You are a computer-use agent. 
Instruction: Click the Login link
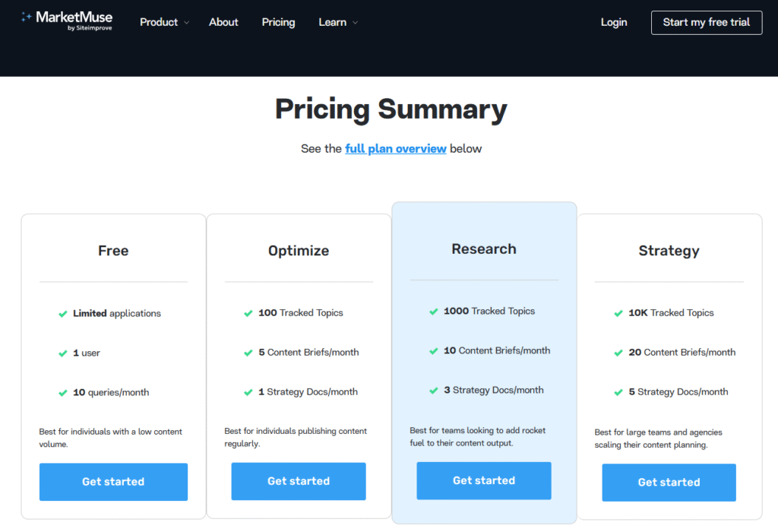(614, 22)
